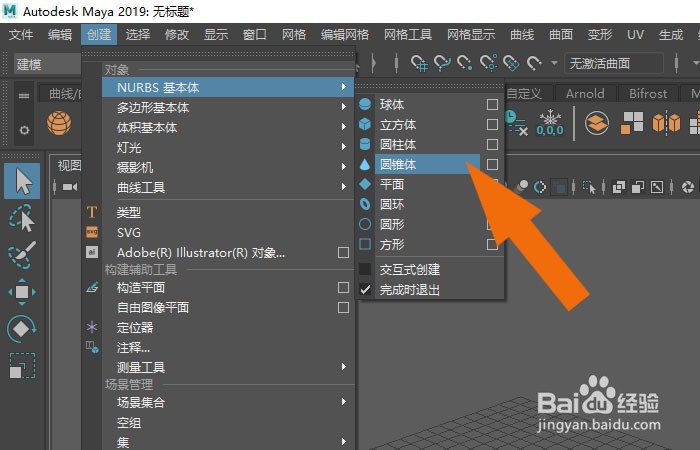The image size is (700, 450).
Task: Click the cube icon beside 立方体
Action: pos(365,124)
